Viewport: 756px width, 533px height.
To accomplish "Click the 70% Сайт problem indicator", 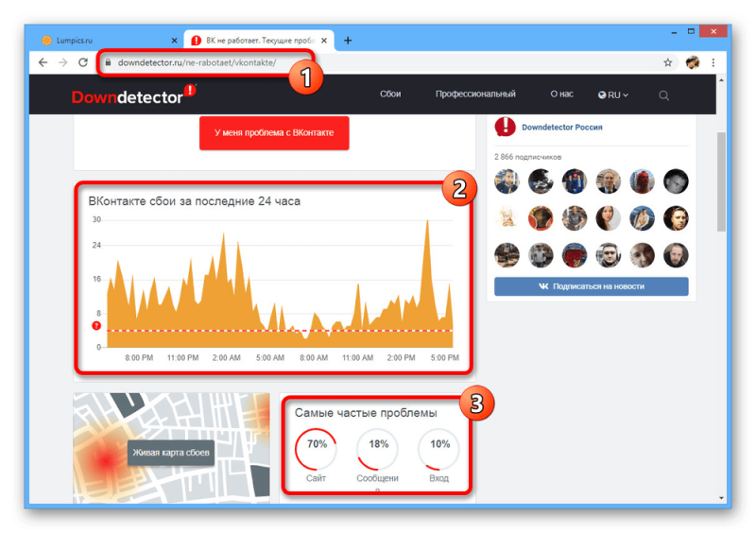I will 317,456.
